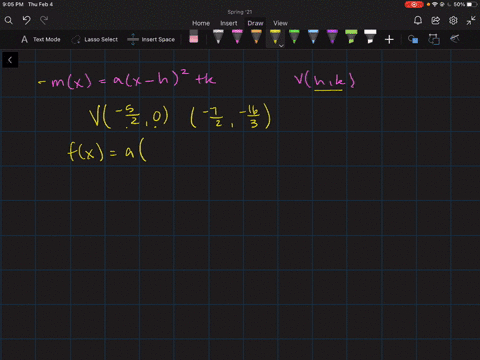480x360 pixels.
Task: Tap the 9:05 PM clock
Action: tap(13, 4)
